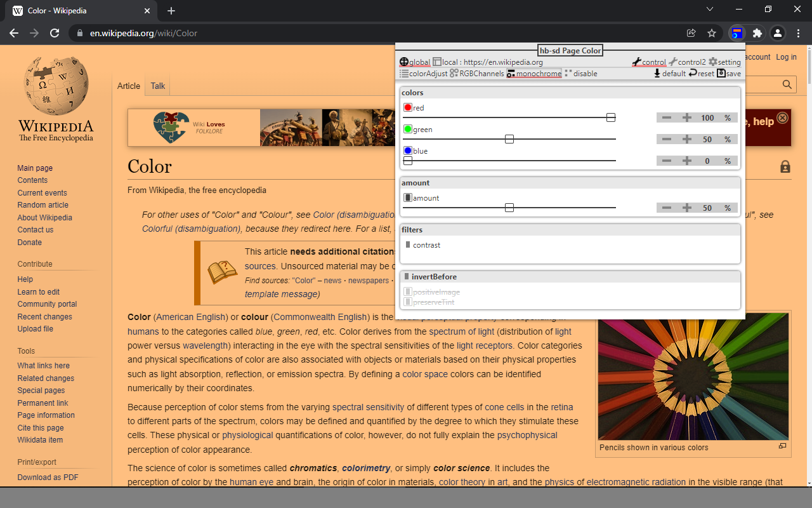Click the green color swatch
812x508 pixels.
(408, 130)
